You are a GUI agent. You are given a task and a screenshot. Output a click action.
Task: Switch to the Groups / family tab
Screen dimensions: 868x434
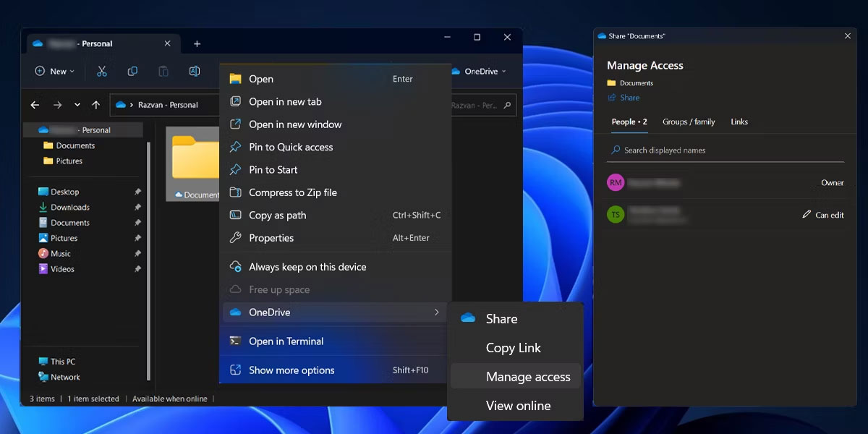(x=689, y=122)
